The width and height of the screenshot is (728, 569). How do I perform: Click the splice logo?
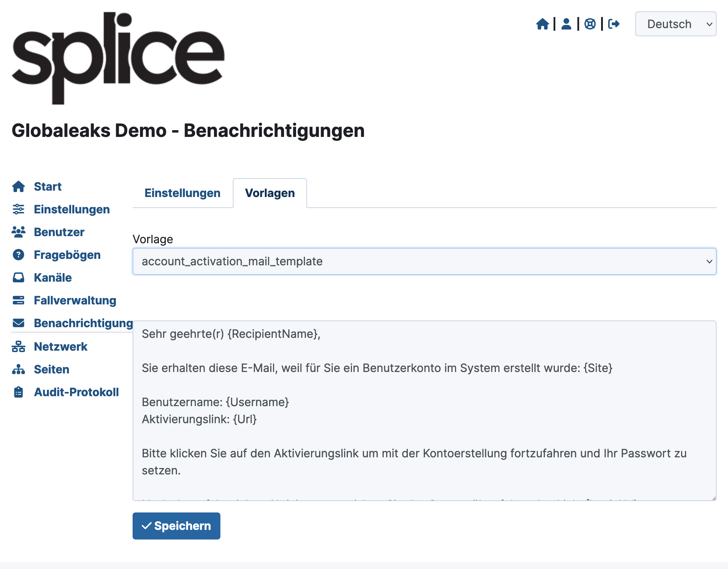coord(118,58)
